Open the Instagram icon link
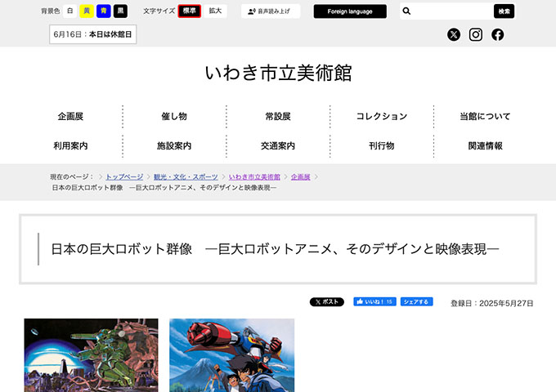 click(476, 34)
